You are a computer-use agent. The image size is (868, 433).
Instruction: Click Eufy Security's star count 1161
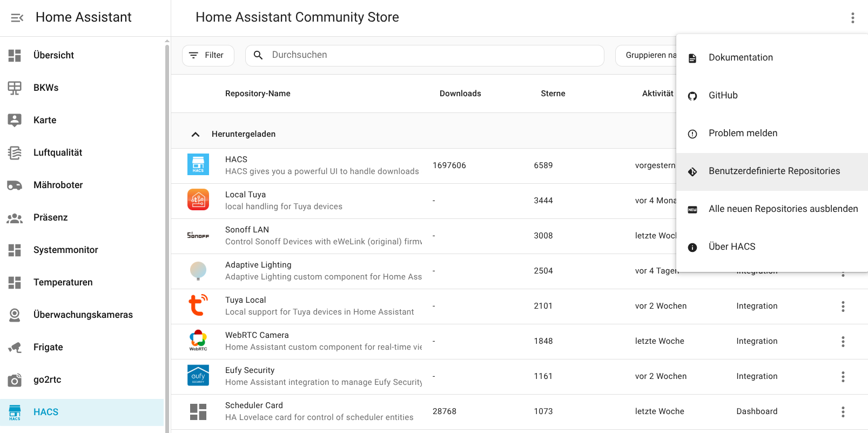tap(543, 376)
